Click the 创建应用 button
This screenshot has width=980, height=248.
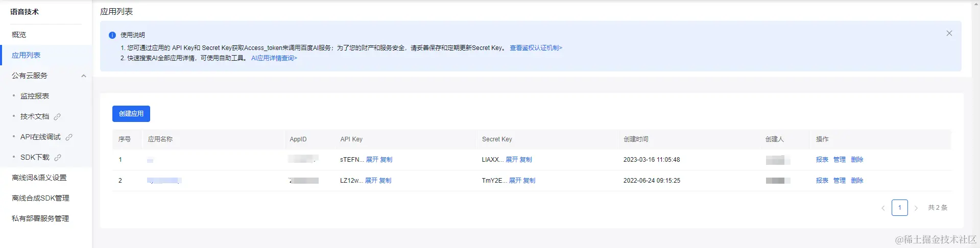[131, 114]
